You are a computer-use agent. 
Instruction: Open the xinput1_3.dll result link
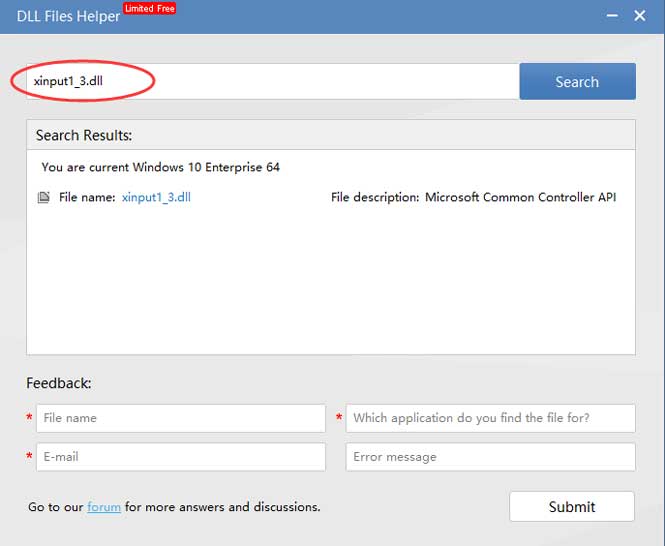pos(156,197)
